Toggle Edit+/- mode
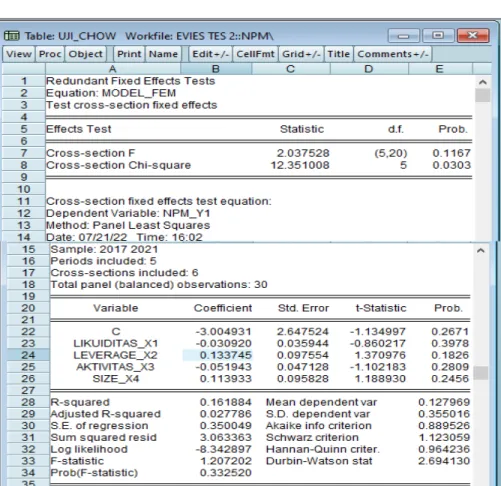Screen dimensions: 501x486 (210, 54)
